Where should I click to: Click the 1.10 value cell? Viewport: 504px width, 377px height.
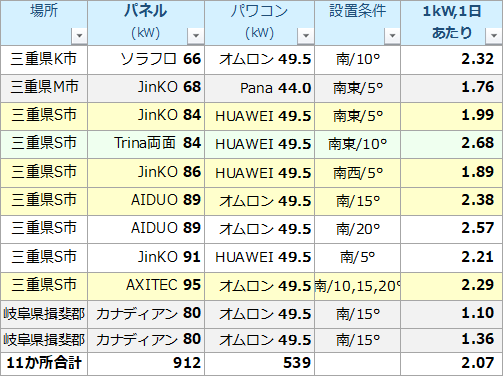click(452, 314)
